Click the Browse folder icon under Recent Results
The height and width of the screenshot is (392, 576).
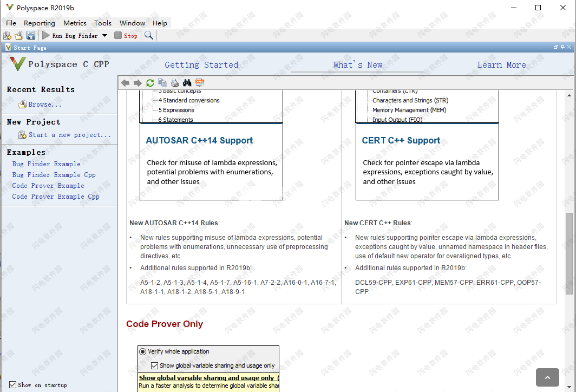[x=22, y=104]
